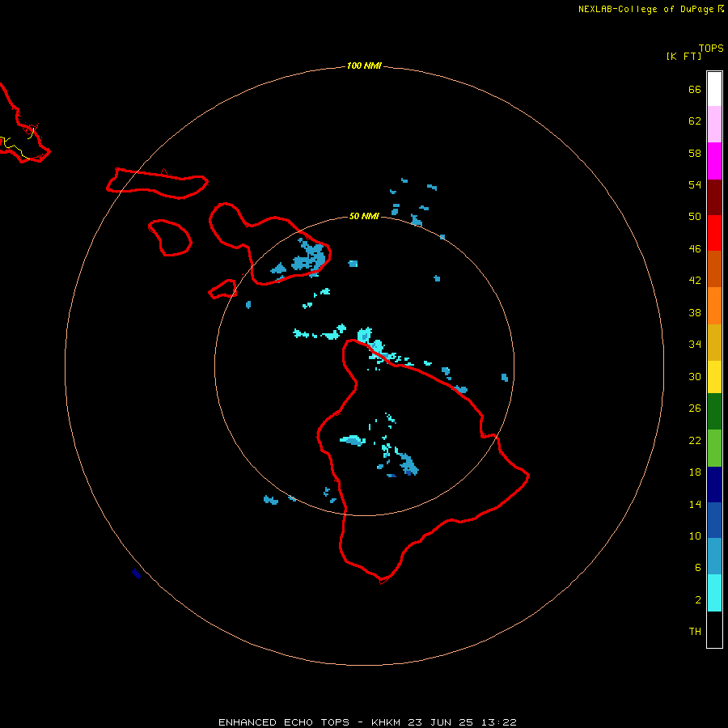Click the medium blue swatch between 10 and 14

click(714, 520)
